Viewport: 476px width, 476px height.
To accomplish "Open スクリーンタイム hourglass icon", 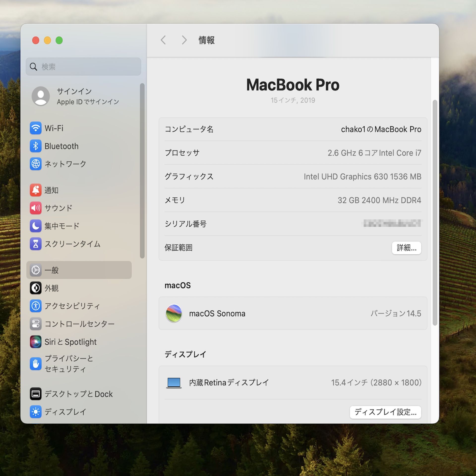I will click(35, 244).
